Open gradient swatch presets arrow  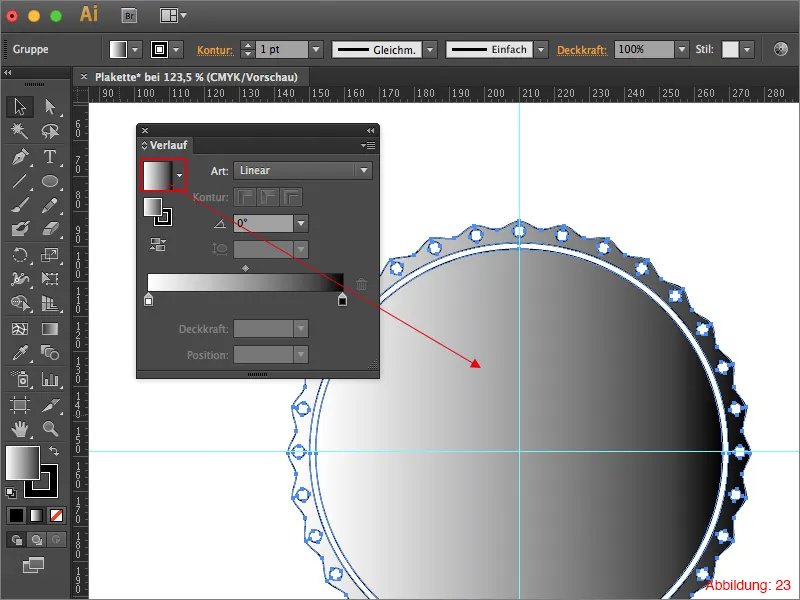pos(180,175)
